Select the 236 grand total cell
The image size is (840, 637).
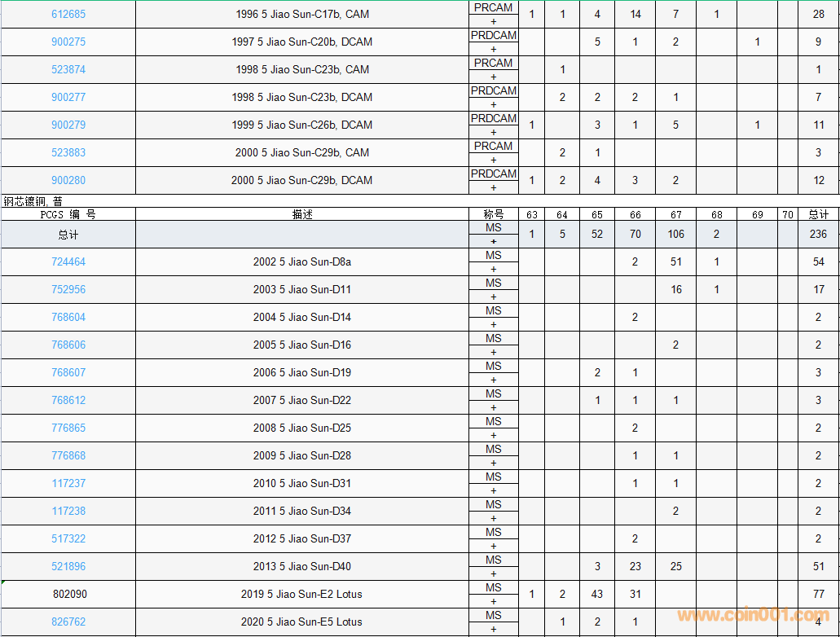tap(818, 234)
